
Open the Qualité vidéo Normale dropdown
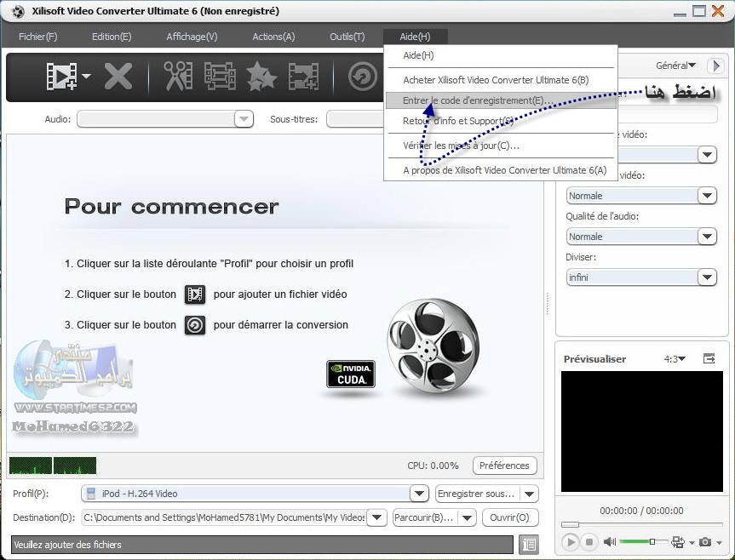(707, 195)
